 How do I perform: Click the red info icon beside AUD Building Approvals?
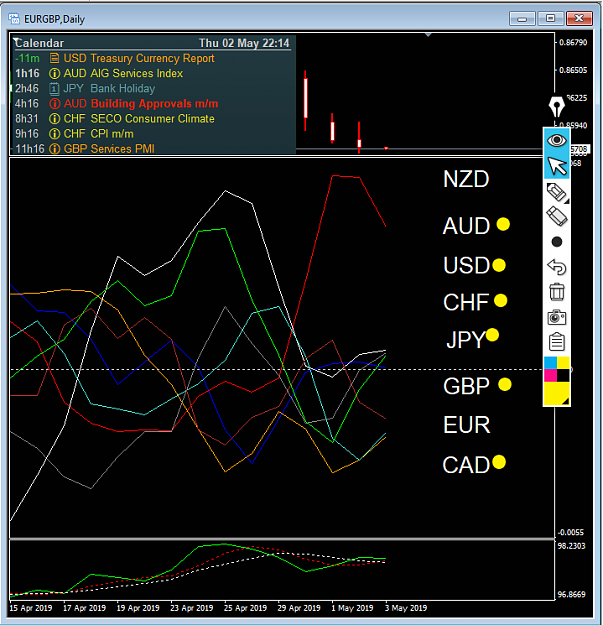point(54,104)
